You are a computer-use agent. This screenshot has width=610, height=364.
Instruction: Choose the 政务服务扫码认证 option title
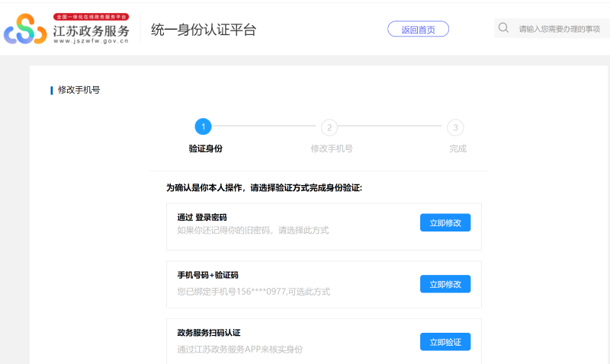209,333
